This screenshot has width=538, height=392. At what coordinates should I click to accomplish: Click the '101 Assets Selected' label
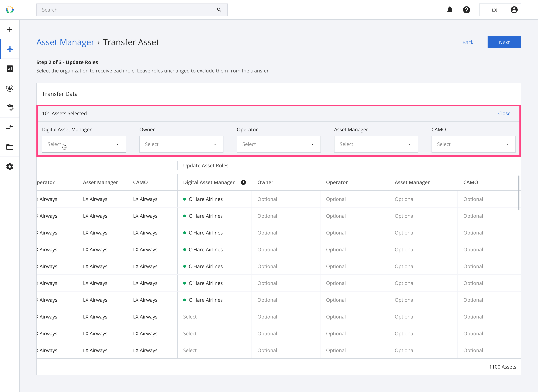(x=64, y=113)
